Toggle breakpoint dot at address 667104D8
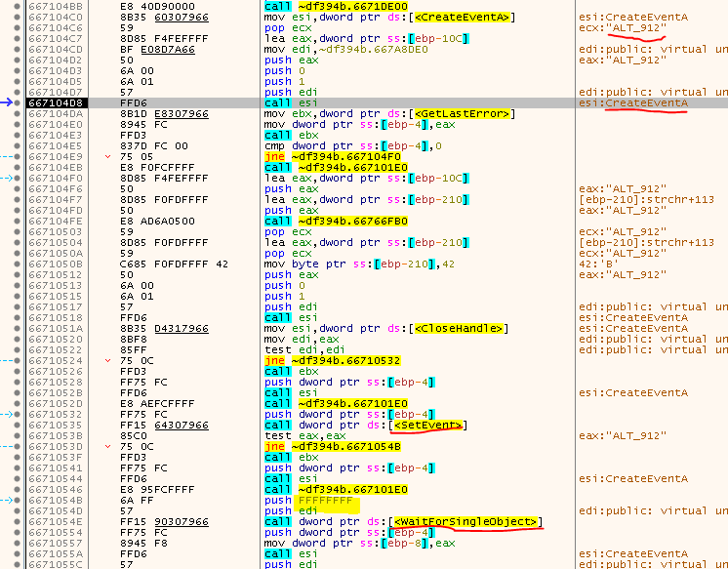The width and height of the screenshot is (728, 569). [21, 102]
